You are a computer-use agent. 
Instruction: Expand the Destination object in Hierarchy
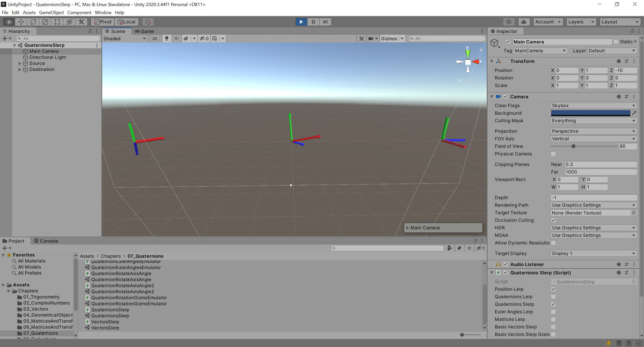[x=20, y=70]
